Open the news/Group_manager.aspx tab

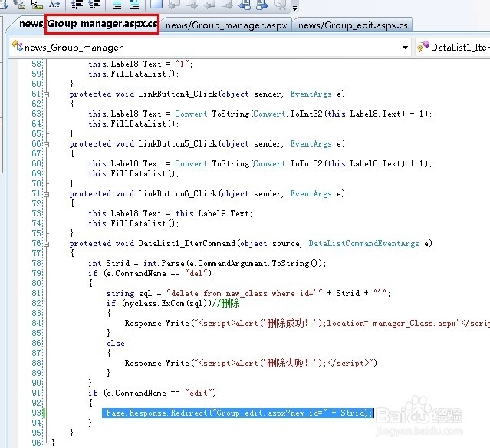click(x=226, y=25)
